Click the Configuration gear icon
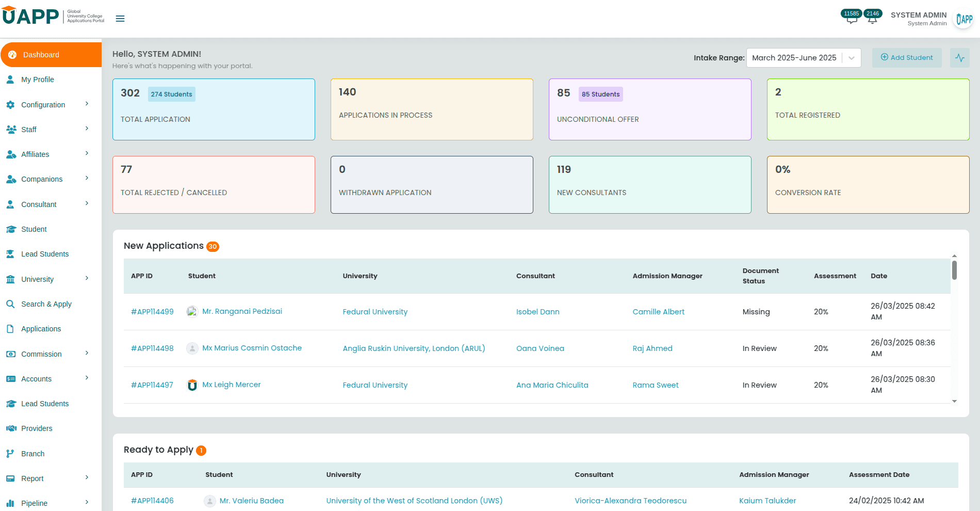Screen dimensions: 980x511 (x=10, y=105)
